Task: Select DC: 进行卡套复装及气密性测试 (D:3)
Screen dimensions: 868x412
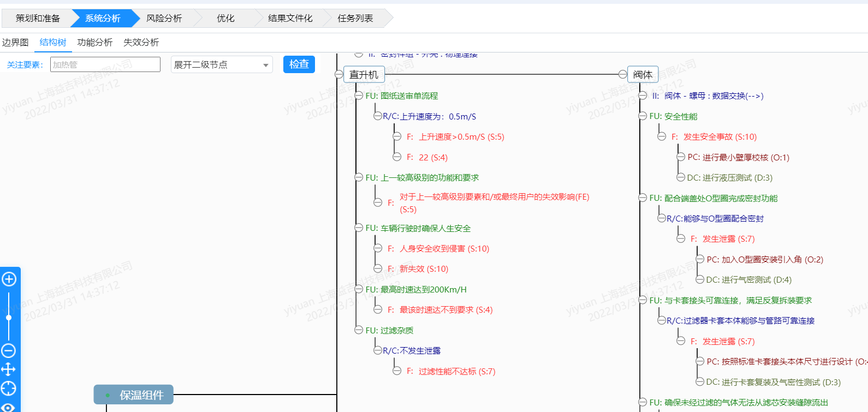Action: [x=774, y=383]
